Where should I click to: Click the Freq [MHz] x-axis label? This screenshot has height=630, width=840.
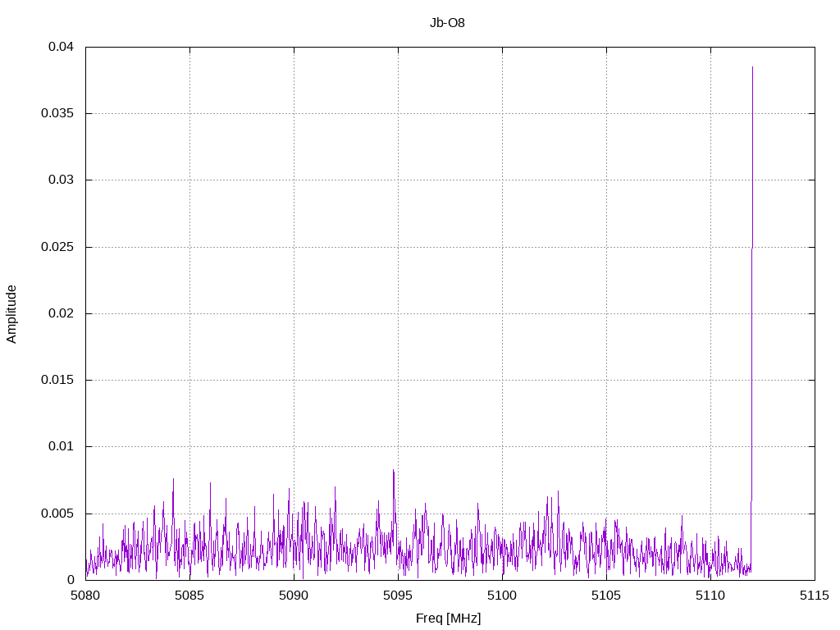(449, 618)
